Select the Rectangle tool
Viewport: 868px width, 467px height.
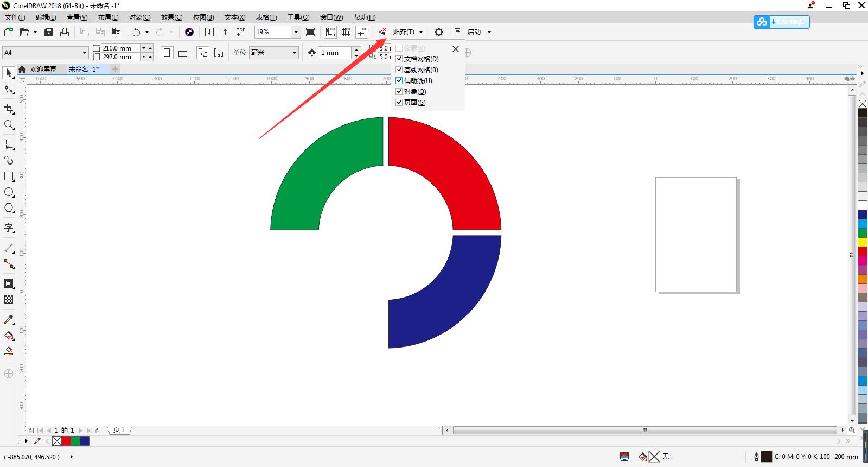click(9, 176)
